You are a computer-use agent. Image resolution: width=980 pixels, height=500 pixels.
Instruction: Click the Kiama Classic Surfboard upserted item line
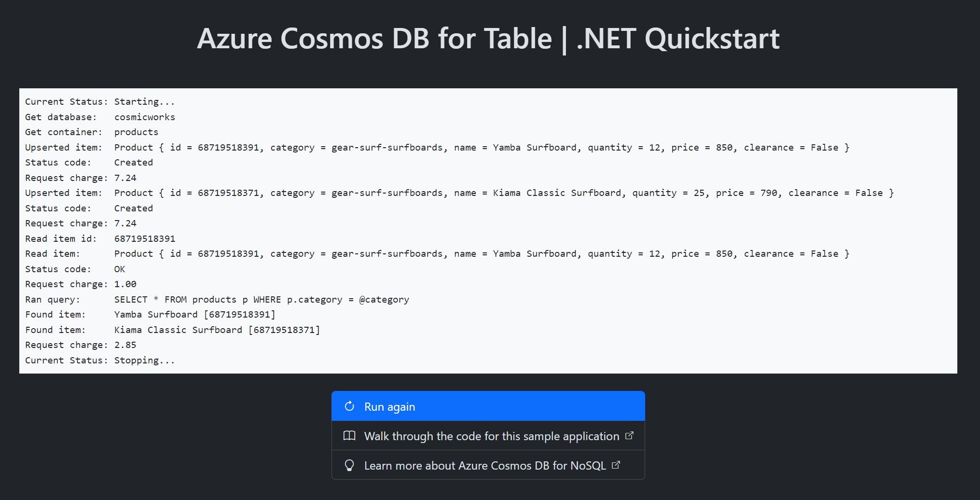458,193
